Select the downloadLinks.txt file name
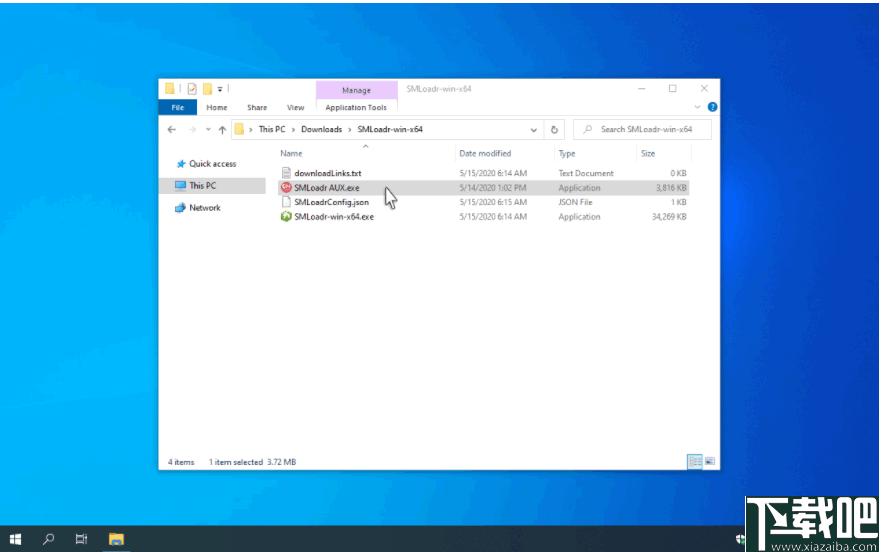881x552 pixels. click(x=328, y=173)
